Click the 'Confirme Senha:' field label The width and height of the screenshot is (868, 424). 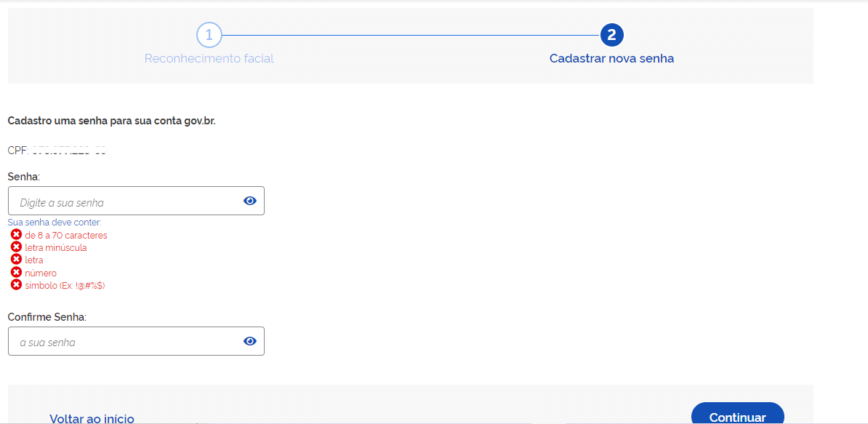(47, 317)
